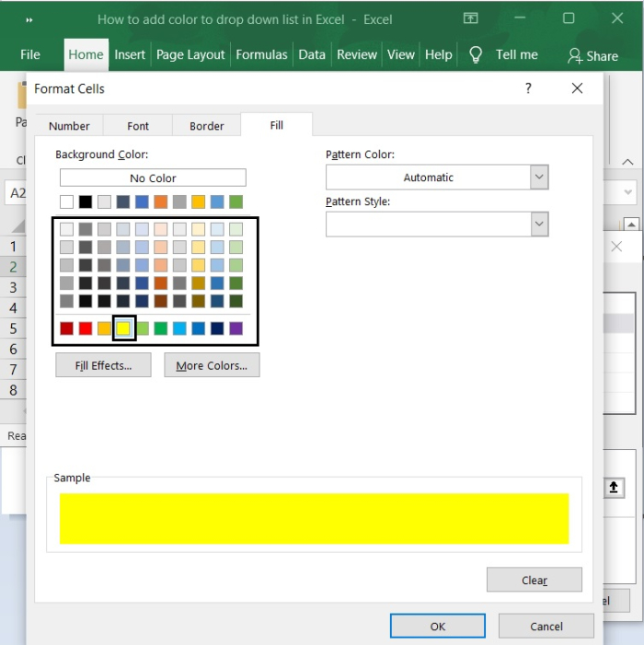Click the collapse dialog upload arrow icon
The height and width of the screenshot is (645, 644).
[615, 488]
